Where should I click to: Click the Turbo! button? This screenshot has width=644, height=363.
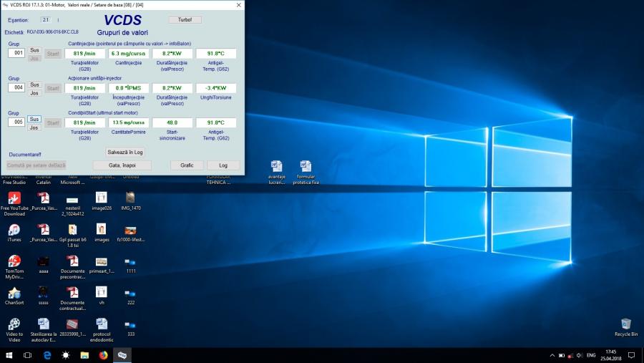[185, 19]
